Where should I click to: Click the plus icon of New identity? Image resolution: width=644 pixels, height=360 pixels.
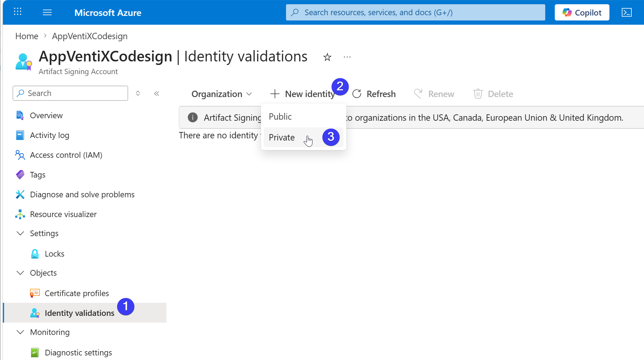point(275,94)
